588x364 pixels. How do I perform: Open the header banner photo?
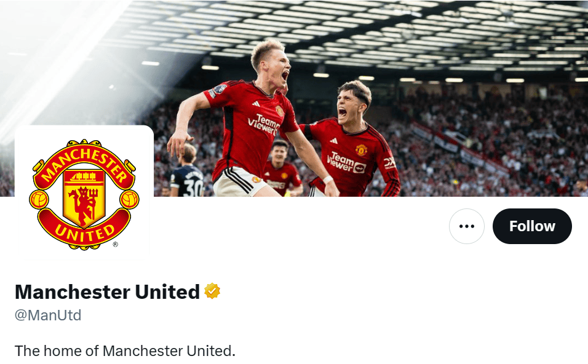294,98
